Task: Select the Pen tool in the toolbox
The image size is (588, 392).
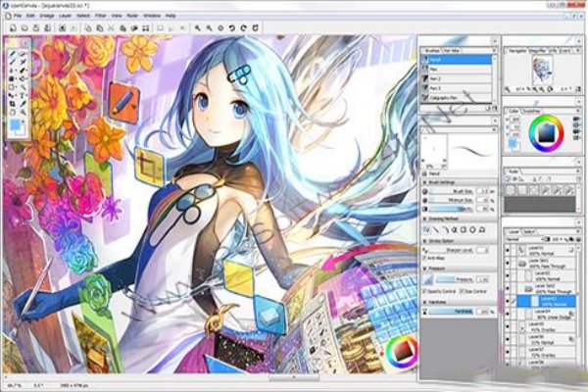Action: [x=13, y=54]
